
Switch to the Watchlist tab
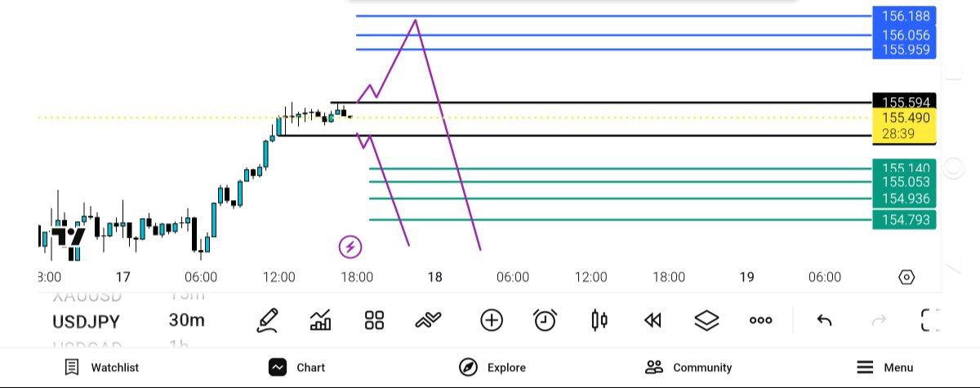point(102,368)
